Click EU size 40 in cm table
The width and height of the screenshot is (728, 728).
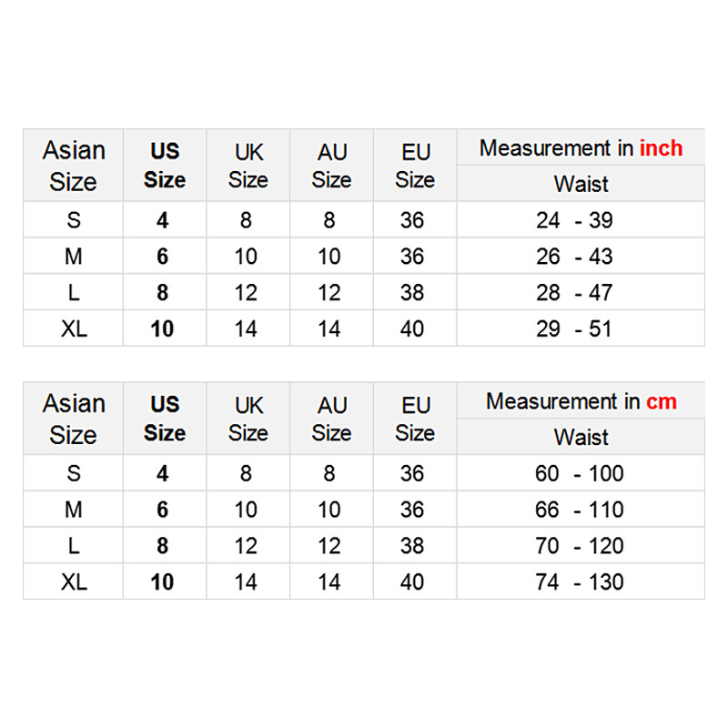point(412,581)
